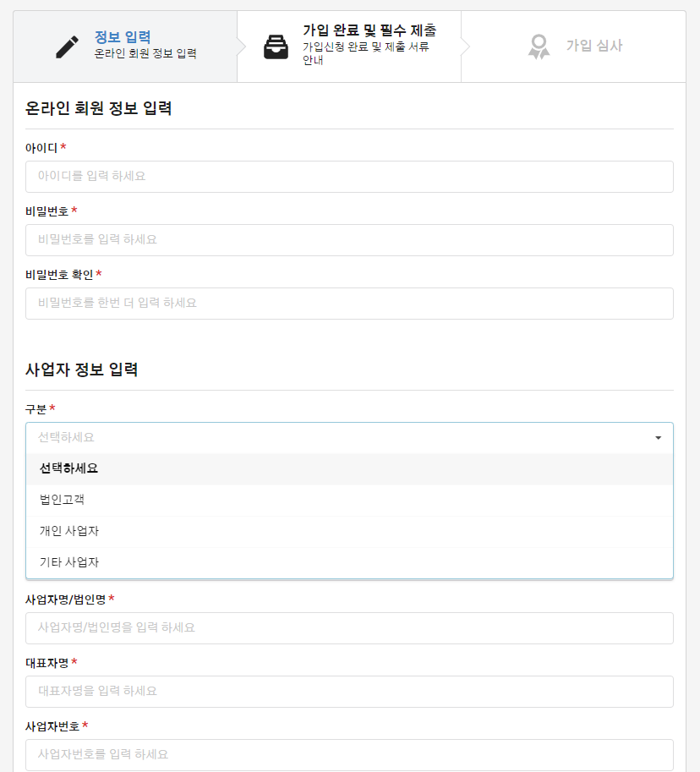Click the 온라인 회원 정보 입력 subtitle text
This screenshot has width=700, height=772.
145,53
